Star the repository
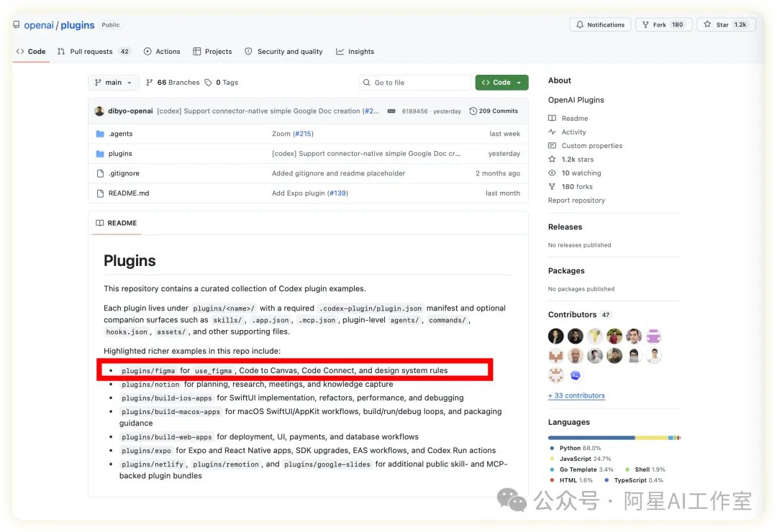This screenshot has height=532, width=777. click(726, 24)
